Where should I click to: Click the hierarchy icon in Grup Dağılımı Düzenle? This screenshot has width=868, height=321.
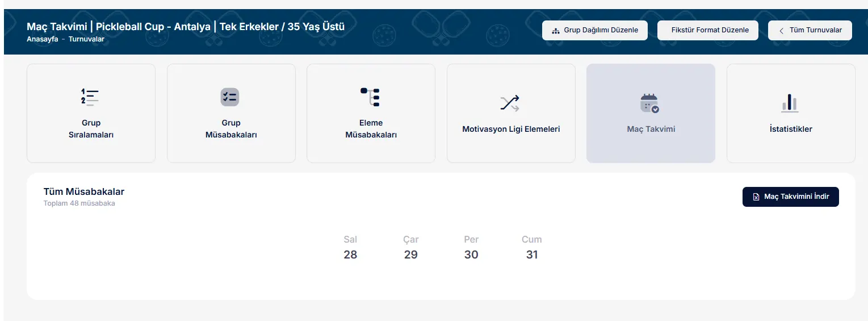[x=556, y=31]
